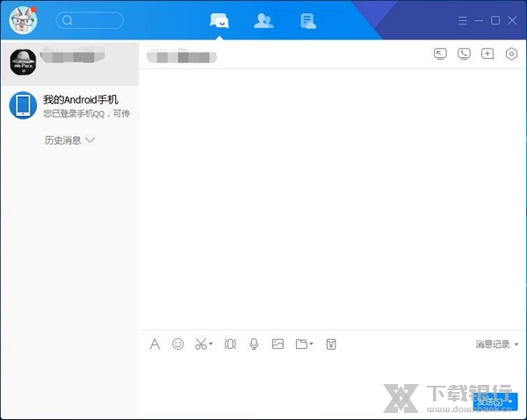Send a window shake
The height and width of the screenshot is (420, 527).
click(x=230, y=344)
